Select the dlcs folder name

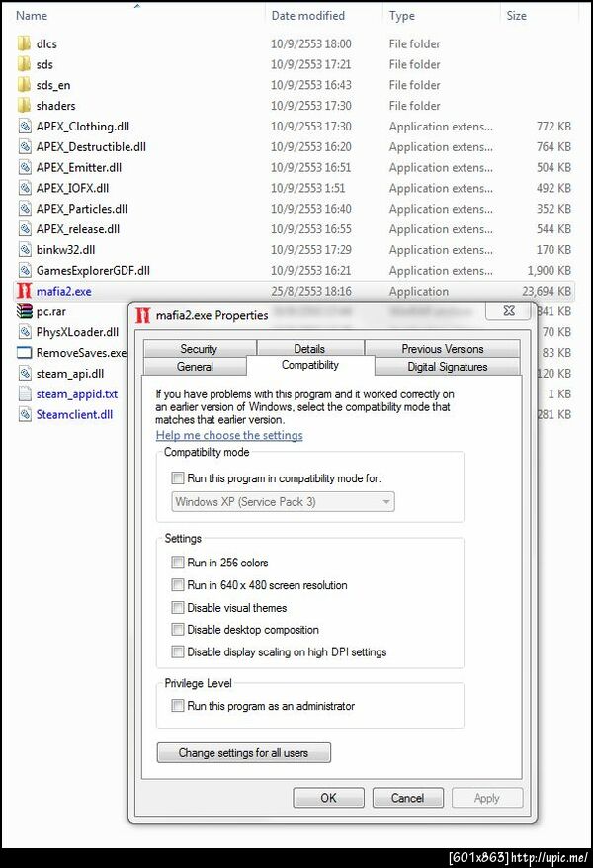point(46,43)
